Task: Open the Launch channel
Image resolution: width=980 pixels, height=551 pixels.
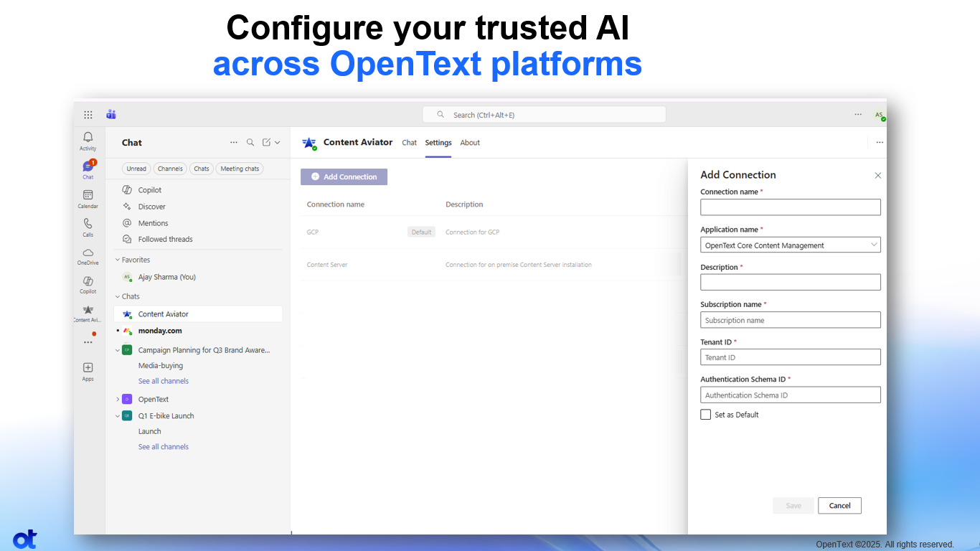Action: click(x=150, y=431)
